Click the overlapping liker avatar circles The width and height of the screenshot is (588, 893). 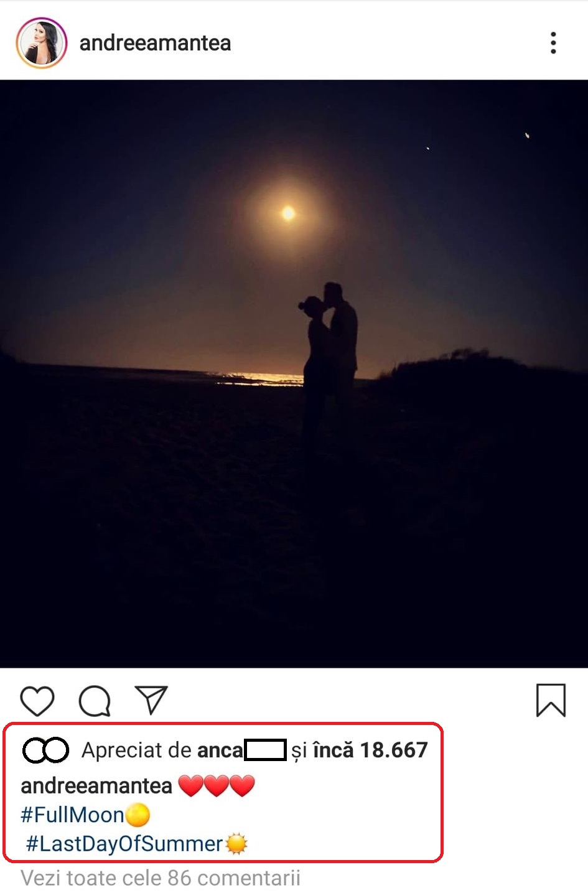click(x=45, y=750)
